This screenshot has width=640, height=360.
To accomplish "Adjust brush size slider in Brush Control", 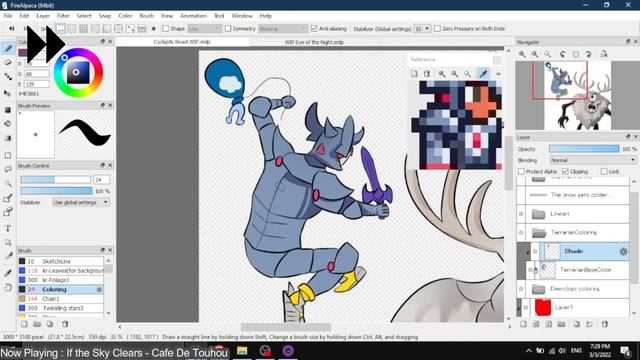I will point(56,180).
